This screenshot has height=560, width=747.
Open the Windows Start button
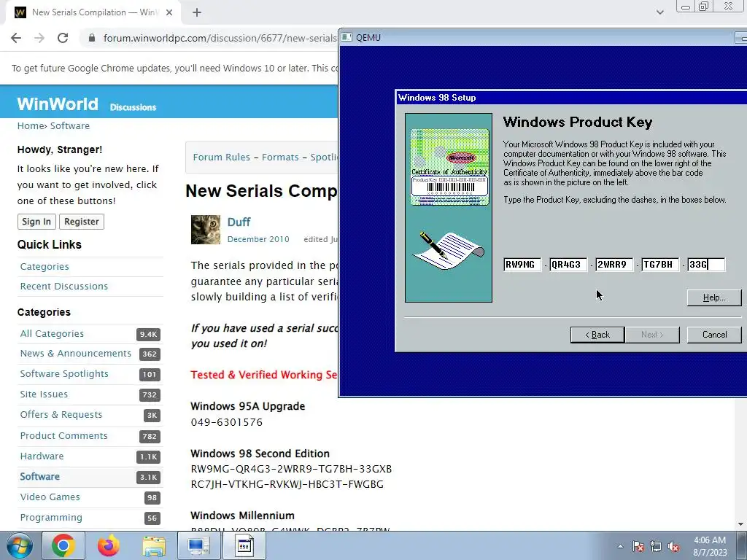(x=19, y=545)
